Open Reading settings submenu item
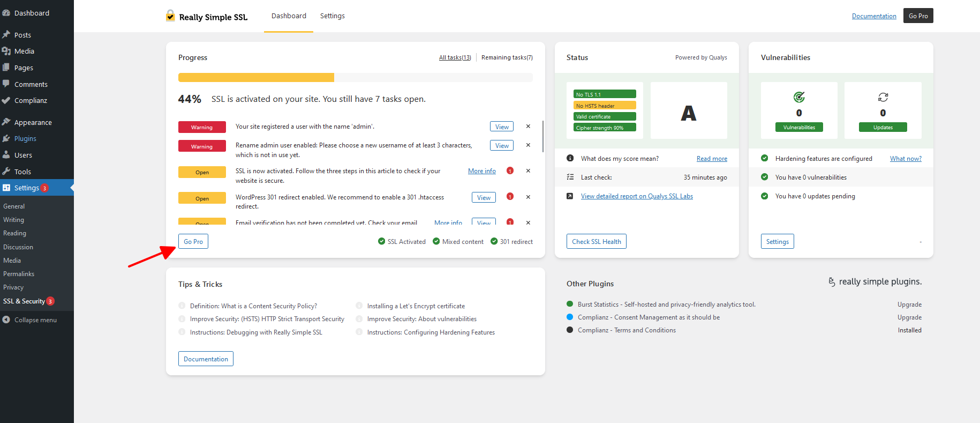 coord(14,233)
